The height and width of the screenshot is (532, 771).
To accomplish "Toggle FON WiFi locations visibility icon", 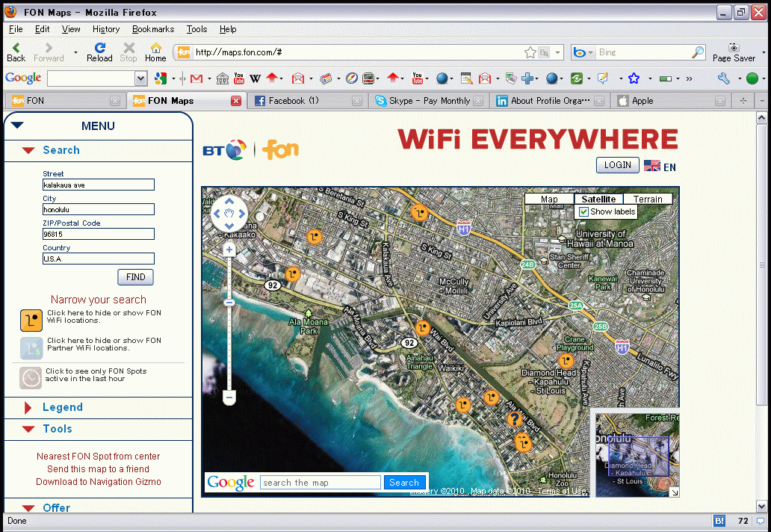I will point(31,320).
